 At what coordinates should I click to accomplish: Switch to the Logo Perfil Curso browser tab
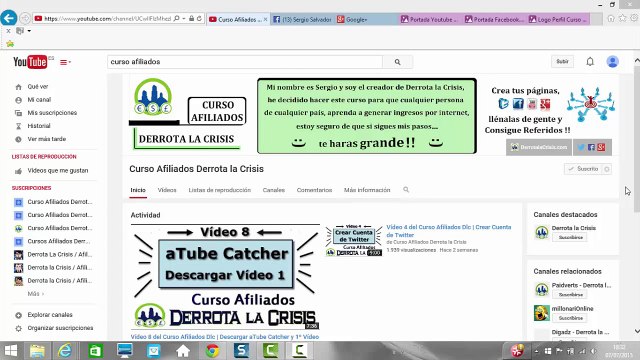point(558,19)
